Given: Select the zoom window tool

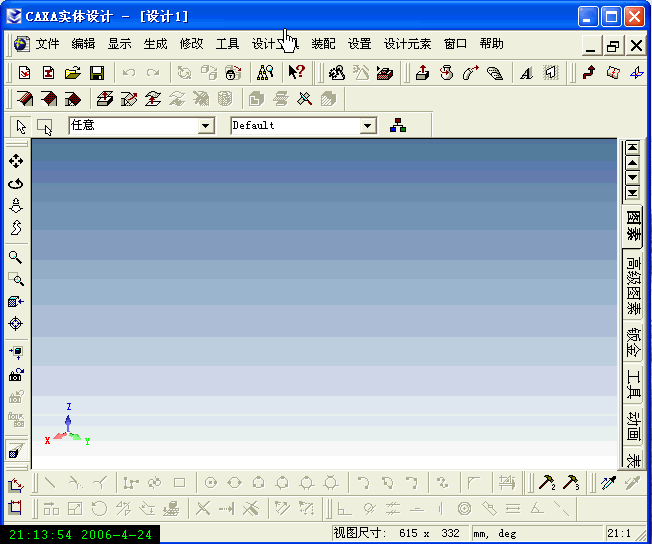Looking at the screenshot, I should (16, 279).
